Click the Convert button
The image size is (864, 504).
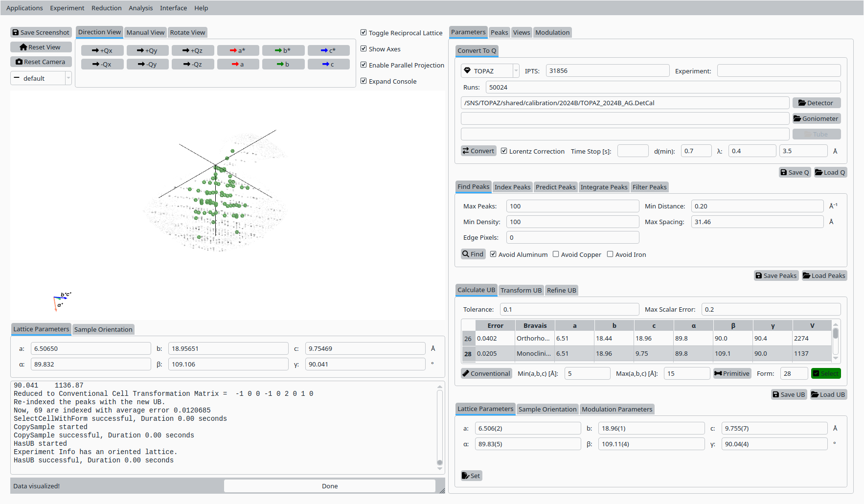click(478, 151)
